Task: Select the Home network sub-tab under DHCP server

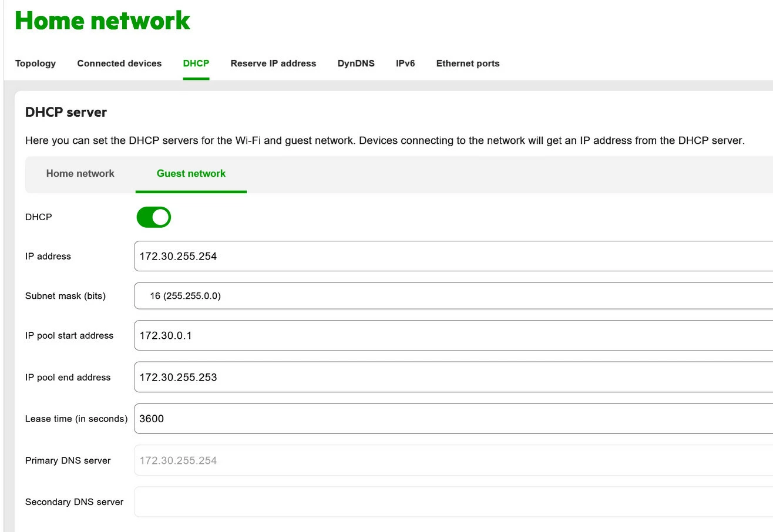Action: [x=80, y=174]
